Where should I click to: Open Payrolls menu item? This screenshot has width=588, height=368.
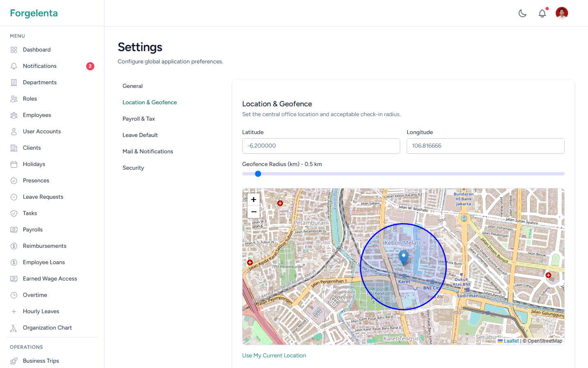(x=52, y=230)
